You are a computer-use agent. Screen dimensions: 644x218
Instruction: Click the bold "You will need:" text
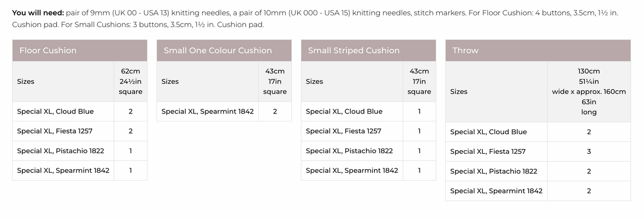(38, 12)
